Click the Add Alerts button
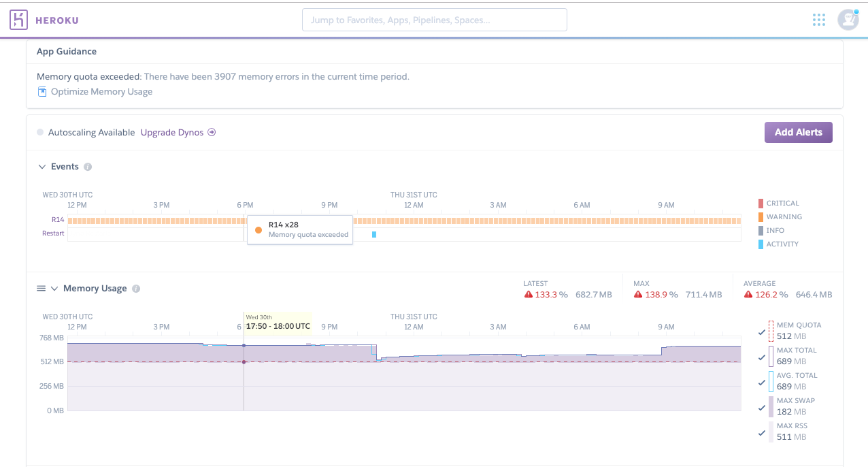Screen dimensions: 868x467 click(799, 133)
